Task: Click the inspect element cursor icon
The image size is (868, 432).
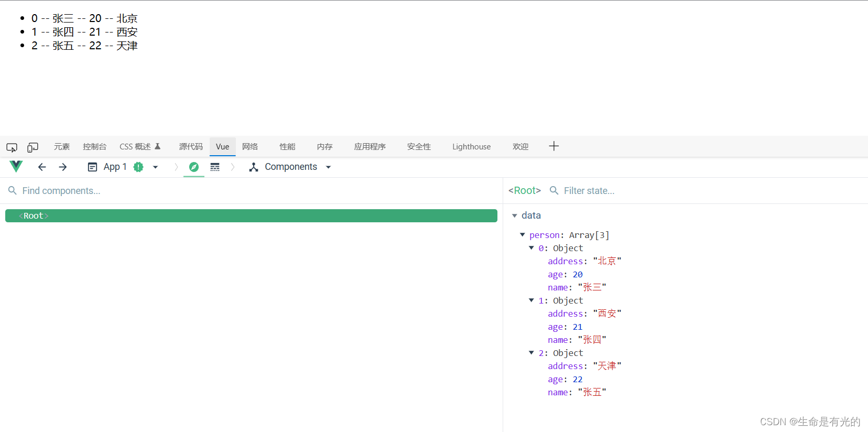Action: pos(12,147)
